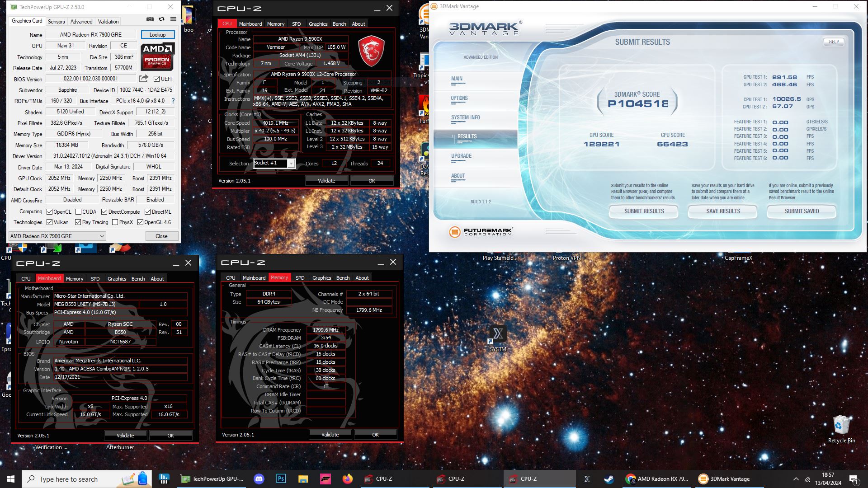Screen dimensions: 868x488
Task: Click the Close button in GPU-Z
Action: pos(161,236)
